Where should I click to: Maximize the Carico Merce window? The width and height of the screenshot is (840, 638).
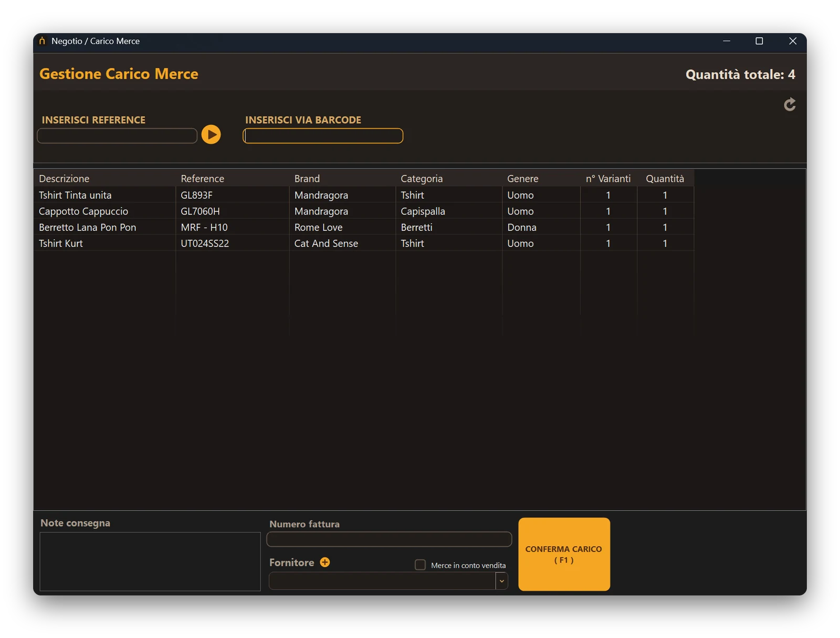(x=759, y=41)
